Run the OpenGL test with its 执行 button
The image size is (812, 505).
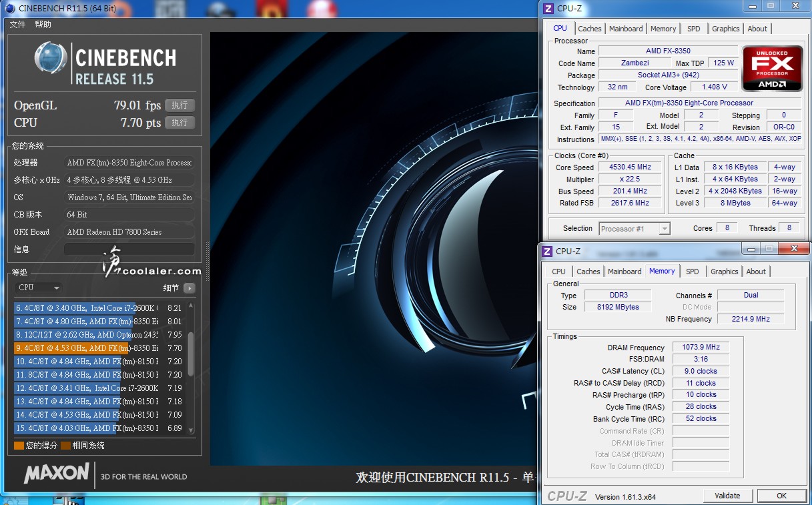[x=179, y=105]
